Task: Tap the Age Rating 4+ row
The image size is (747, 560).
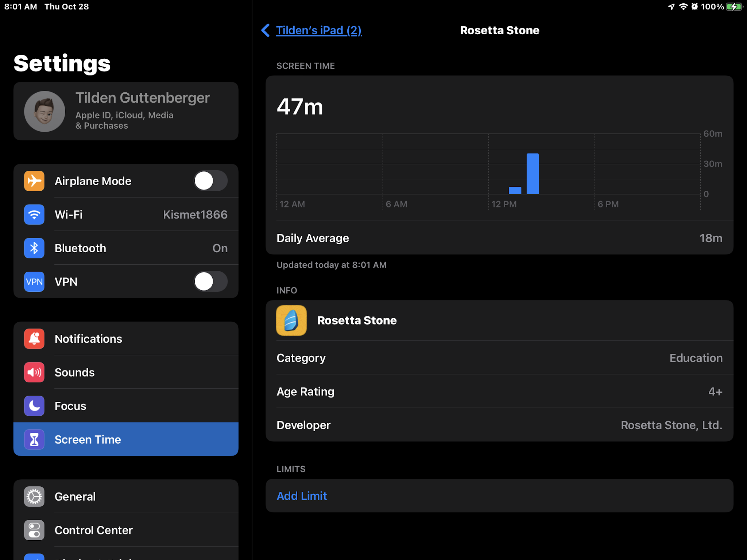Action: pos(499,392)
